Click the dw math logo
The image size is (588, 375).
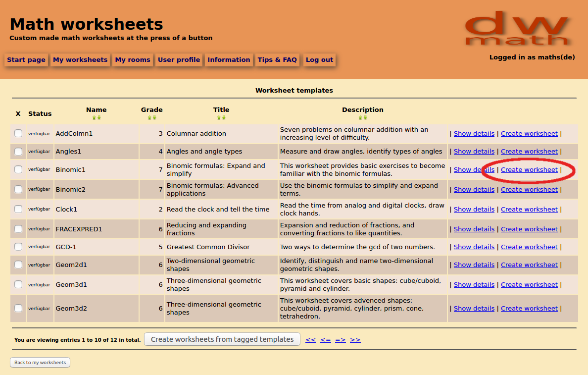tap(518, 29)
